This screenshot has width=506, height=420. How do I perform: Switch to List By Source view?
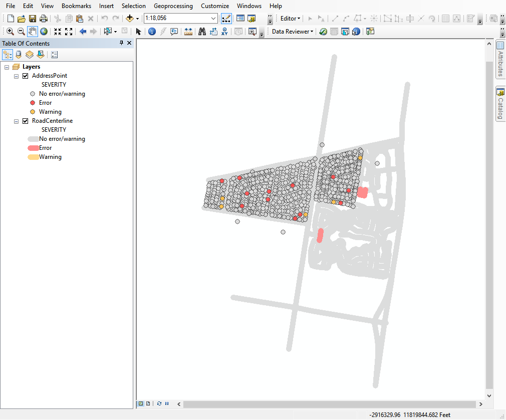(19, 55)
